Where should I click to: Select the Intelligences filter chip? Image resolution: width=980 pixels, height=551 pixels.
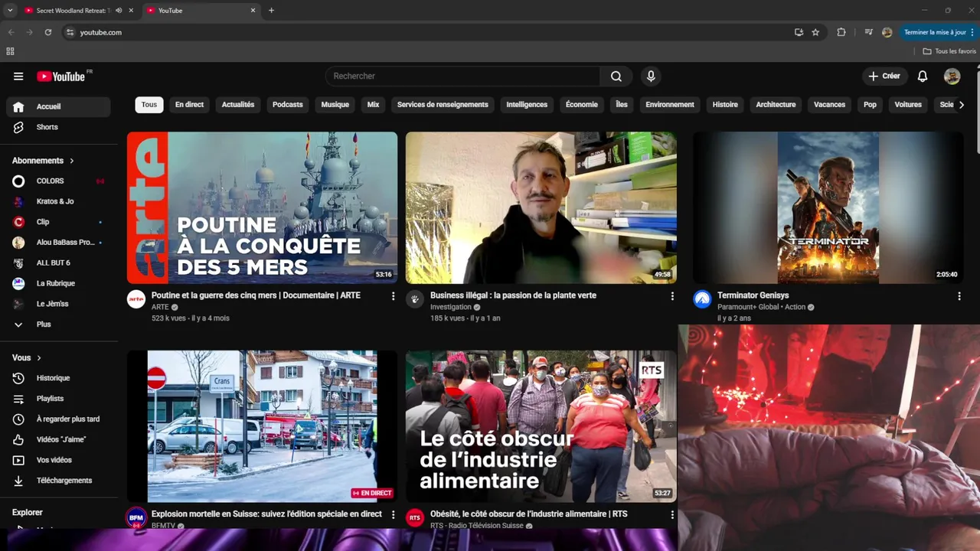click(527, 105)
